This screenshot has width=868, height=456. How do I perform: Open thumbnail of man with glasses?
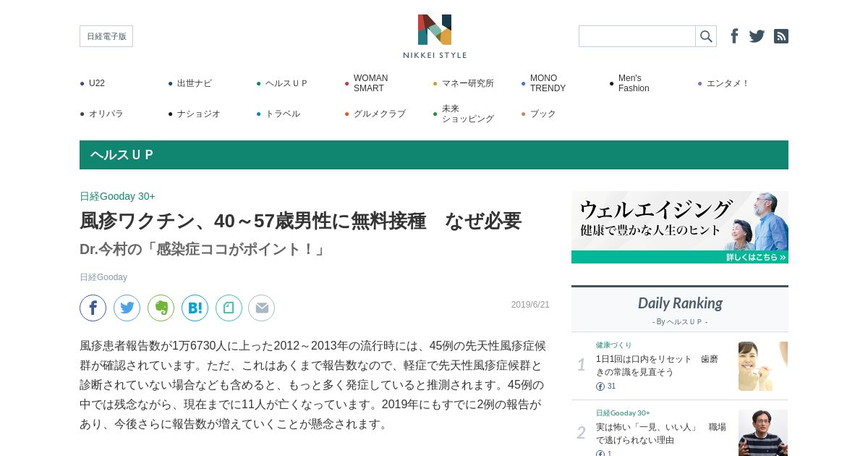[x=763, y=433]
